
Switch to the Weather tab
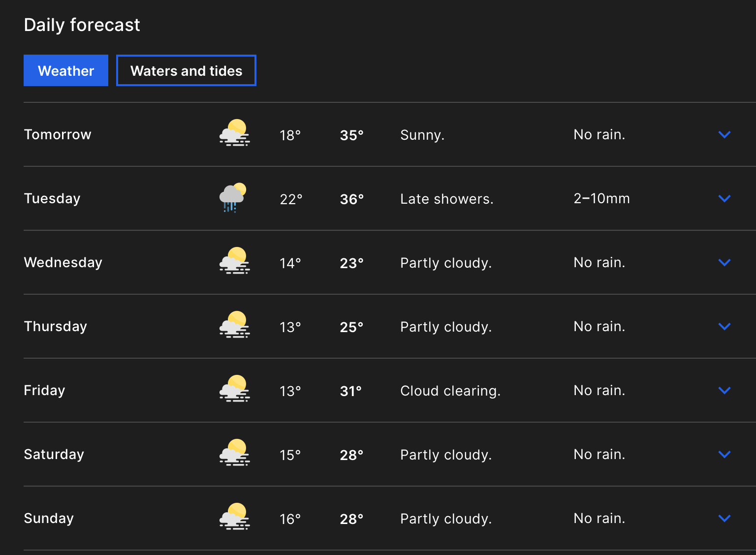[x=66, y=70]
